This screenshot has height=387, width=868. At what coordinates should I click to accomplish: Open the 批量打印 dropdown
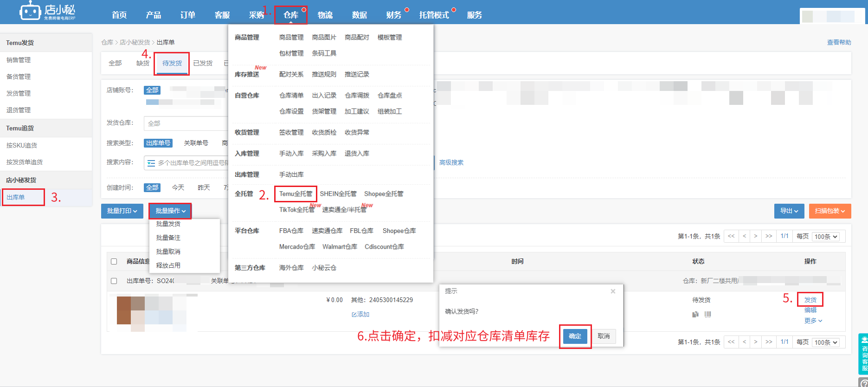[x=122, y=211]
